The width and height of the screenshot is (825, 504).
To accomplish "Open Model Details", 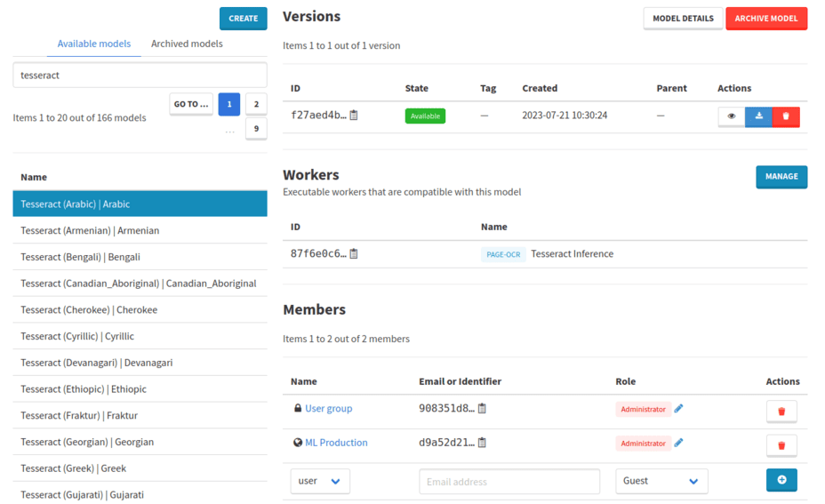I will (x=683, y=19).
